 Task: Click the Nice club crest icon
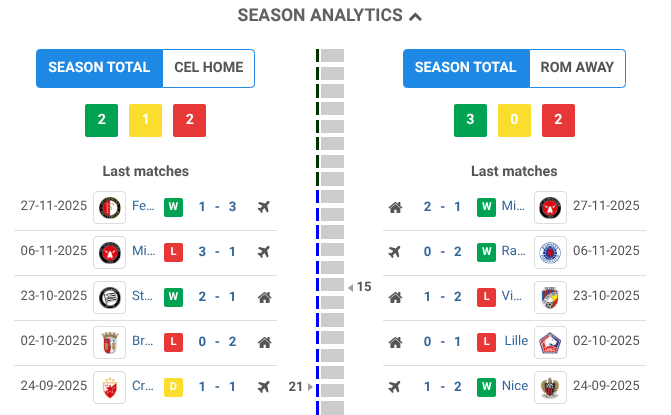[550, 387]
